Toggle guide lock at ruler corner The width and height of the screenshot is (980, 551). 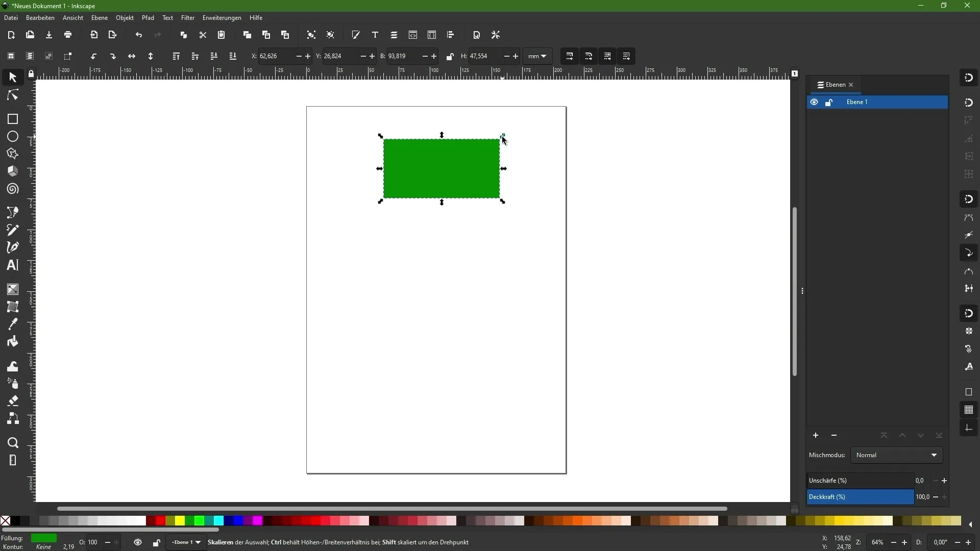point(31,74)
